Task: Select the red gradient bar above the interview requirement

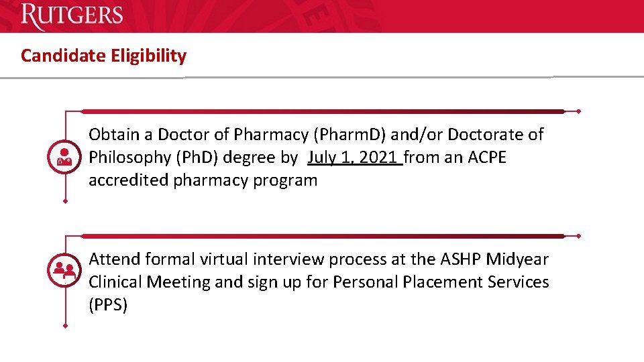Action: click(x=323, y=236)
